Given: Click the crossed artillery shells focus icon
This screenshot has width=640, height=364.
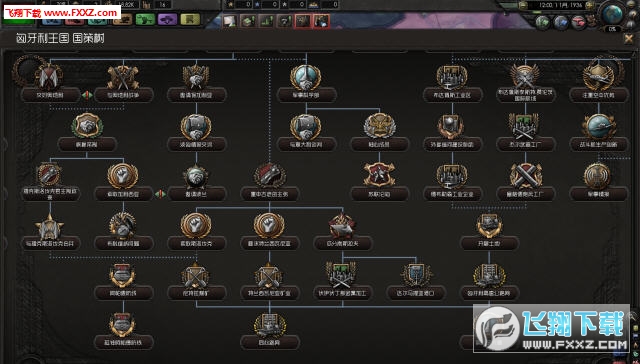Looking at the screenshot, I should [x=526, y=176].
